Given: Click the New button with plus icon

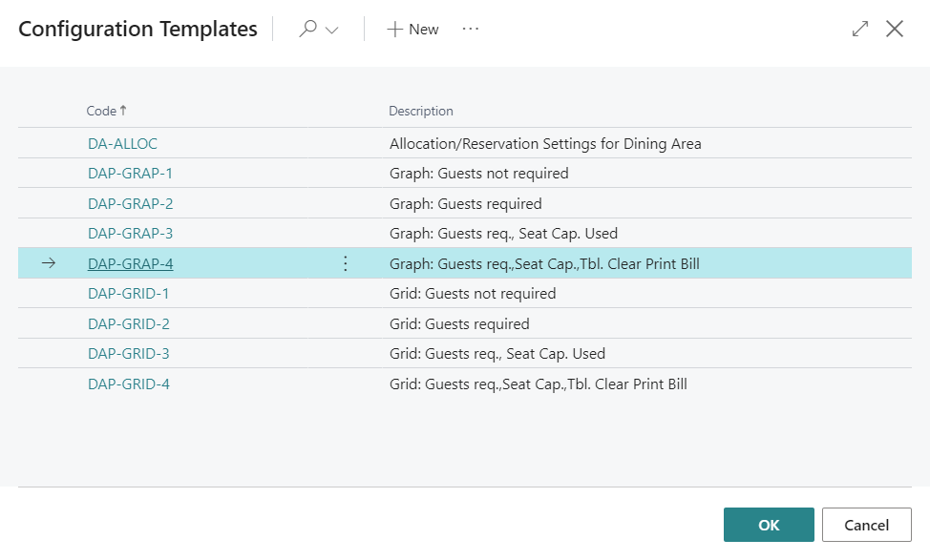Looking at the screenshot, I should [412, 30].
